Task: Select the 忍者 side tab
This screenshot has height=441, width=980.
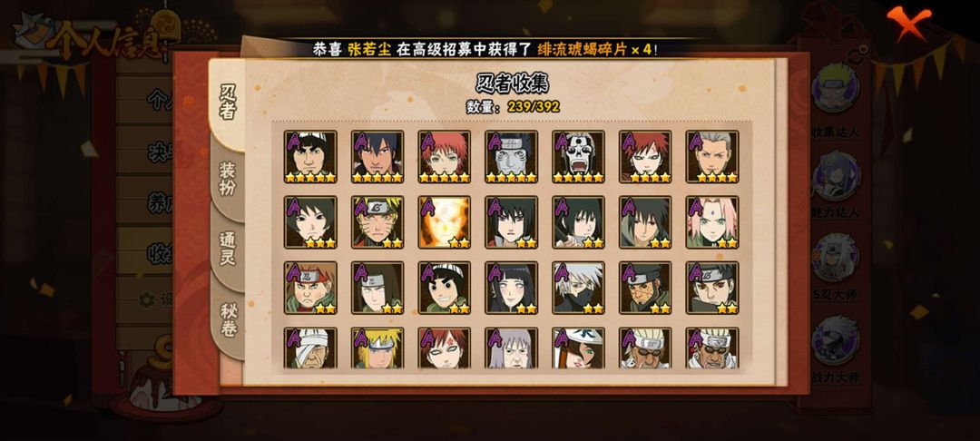Action: (228, 102)
